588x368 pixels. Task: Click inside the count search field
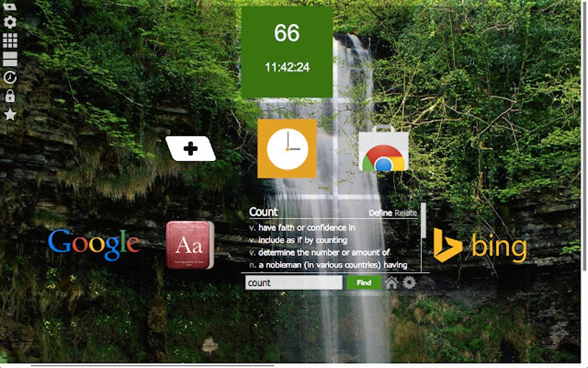pyautogui.click(x=294, y=282)
